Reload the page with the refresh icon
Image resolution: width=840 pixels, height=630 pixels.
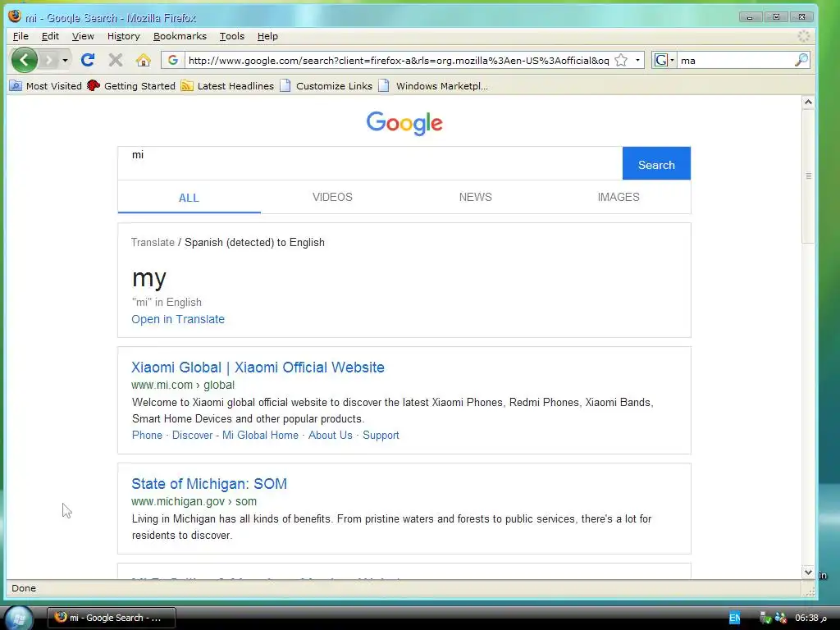click(x=88, y=60)
